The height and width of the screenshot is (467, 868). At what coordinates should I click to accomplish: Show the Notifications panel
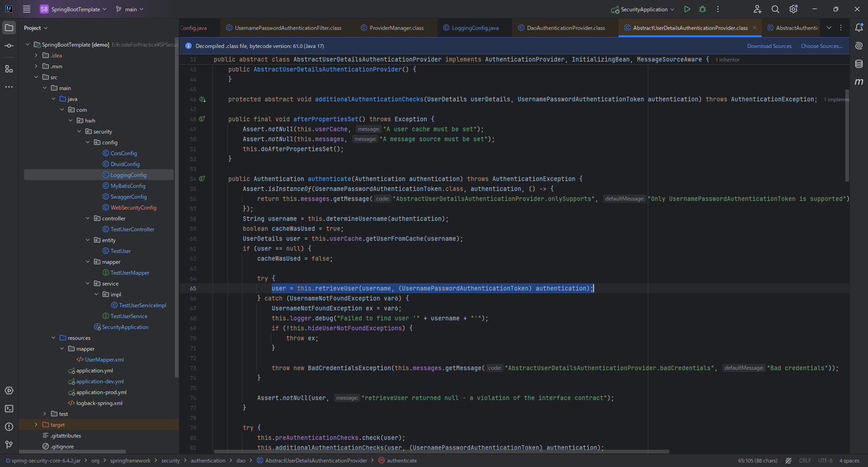(859, 28)
